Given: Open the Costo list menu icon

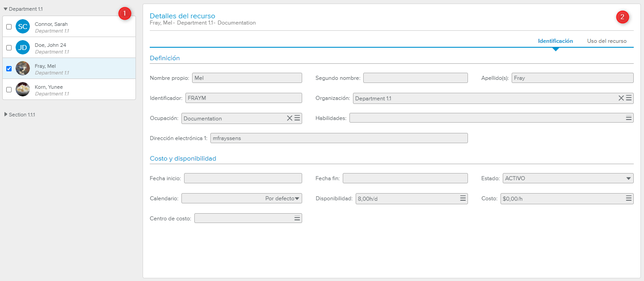Looking at the screenshot, I should (x=629, y=198).
